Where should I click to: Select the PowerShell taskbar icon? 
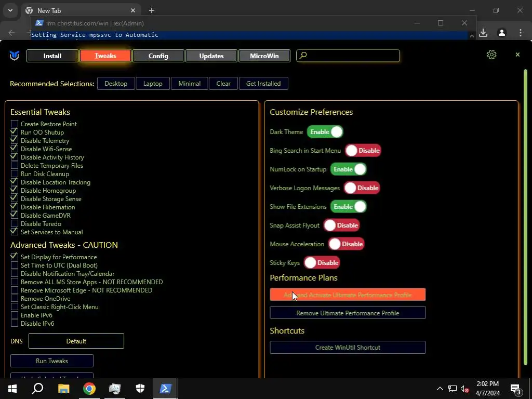tap(166, 389)
